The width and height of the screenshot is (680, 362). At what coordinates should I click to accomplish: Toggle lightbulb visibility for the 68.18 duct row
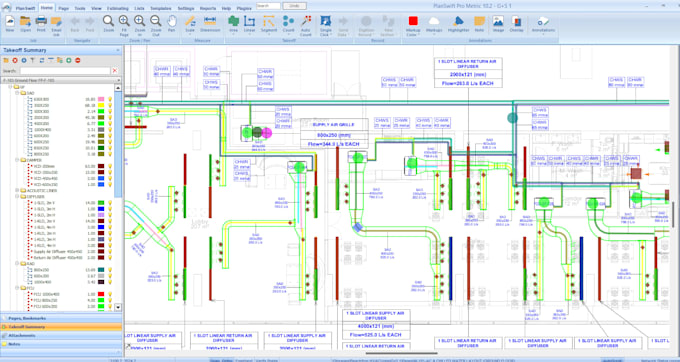click(110, 105)
